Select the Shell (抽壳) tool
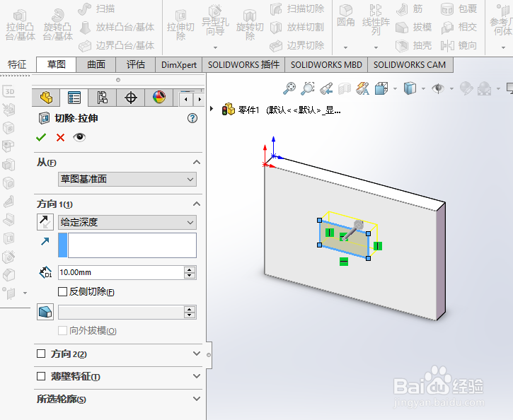This screenshot has width=513, height=420. coord(414,45)
